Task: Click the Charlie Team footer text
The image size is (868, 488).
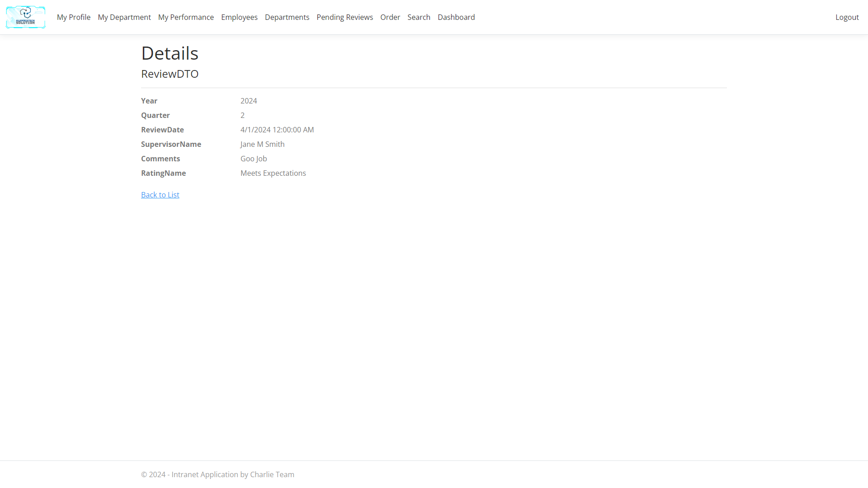Action: [272, 474]
